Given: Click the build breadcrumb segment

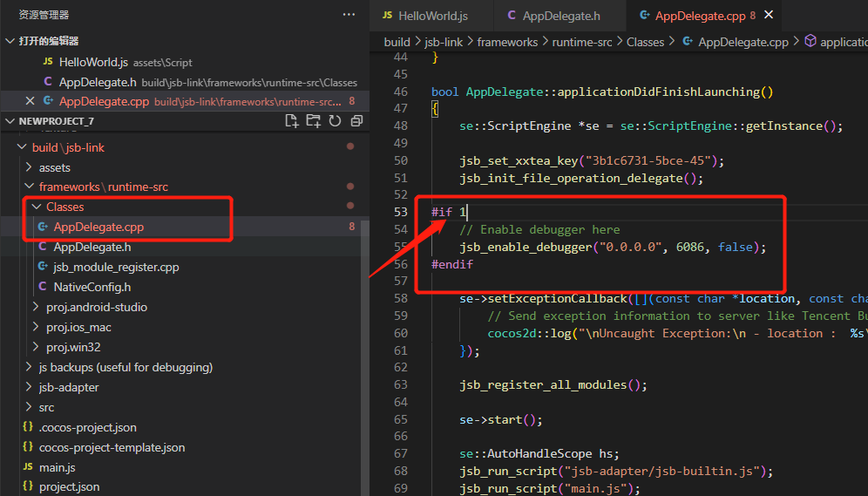Looking at the screenshot, I should pos(397,42).
